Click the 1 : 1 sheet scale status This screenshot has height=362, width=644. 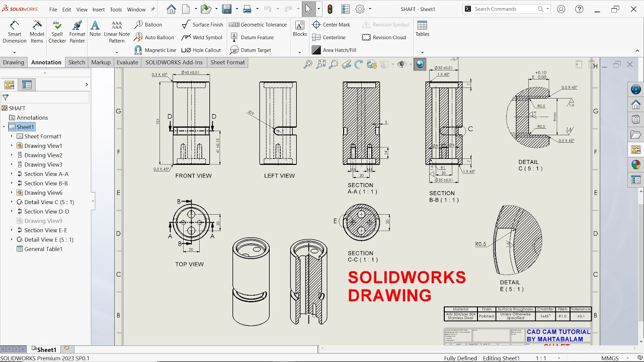pos(541,358)
